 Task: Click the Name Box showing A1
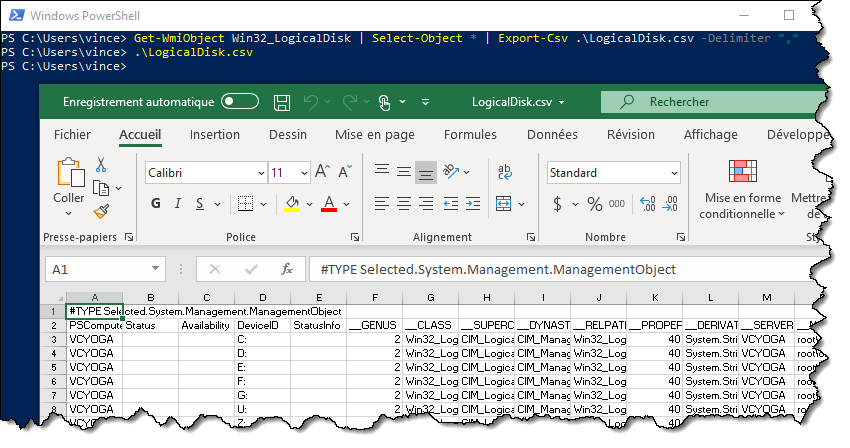point(105,270)
